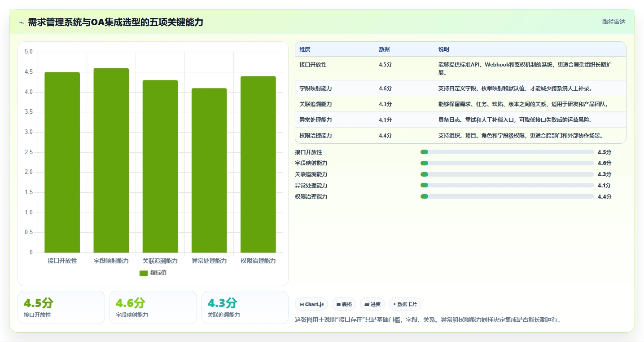Click the 5.0 y-axis label

coord(29,52)
